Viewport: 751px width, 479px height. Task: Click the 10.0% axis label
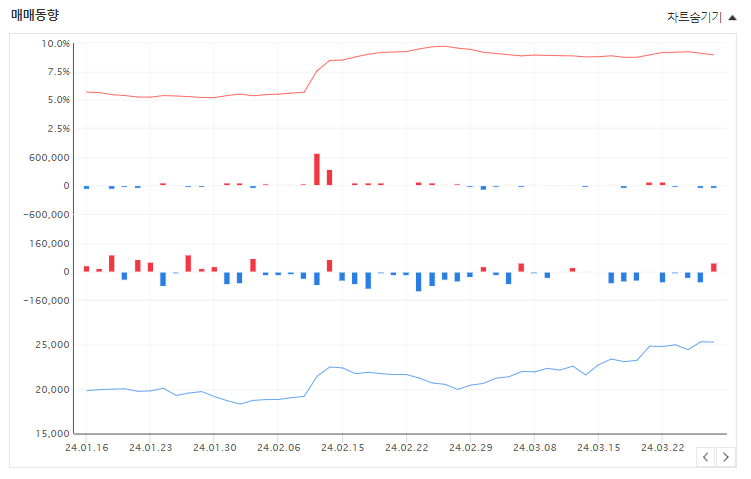tap(56, 44)
